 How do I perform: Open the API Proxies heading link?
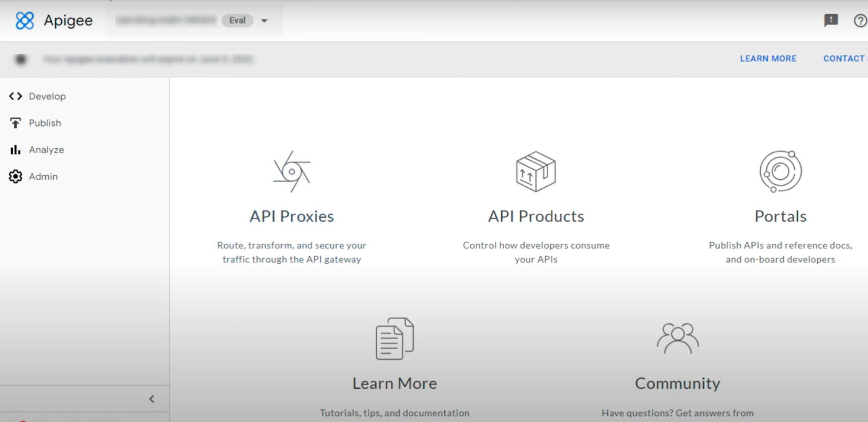(292, 216)
